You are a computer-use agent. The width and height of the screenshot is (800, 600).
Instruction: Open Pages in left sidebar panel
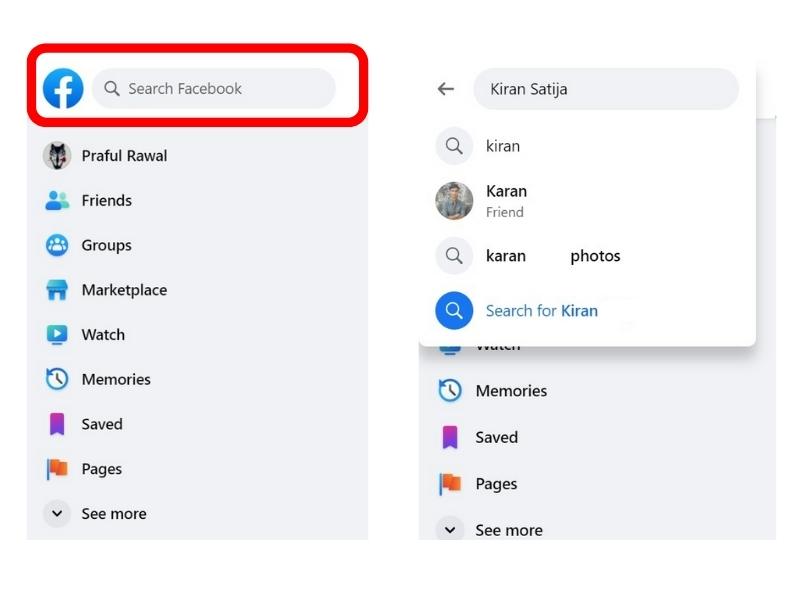click(101, 469)
